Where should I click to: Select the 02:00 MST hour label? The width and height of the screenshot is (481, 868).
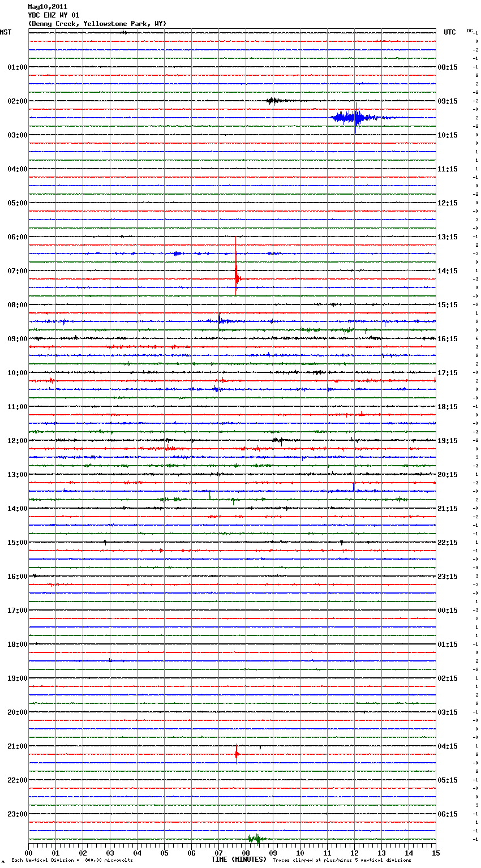[x=18, y=101]
